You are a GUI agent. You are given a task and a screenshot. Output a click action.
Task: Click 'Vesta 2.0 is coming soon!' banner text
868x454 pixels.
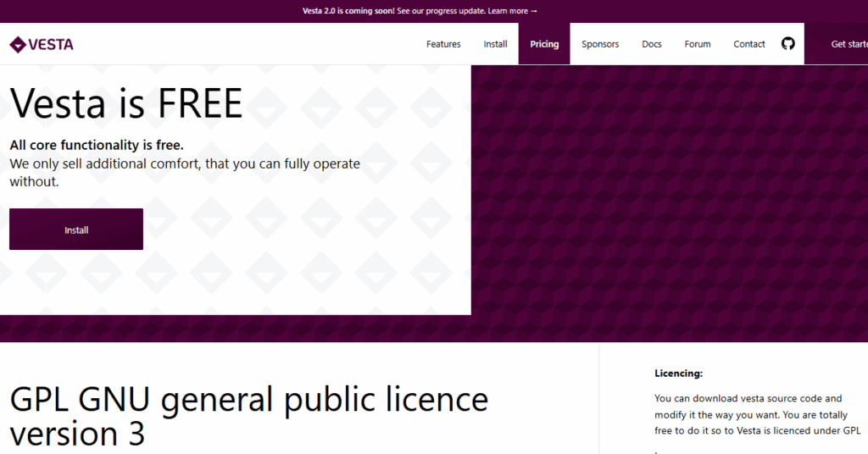(x=348, y=11)
